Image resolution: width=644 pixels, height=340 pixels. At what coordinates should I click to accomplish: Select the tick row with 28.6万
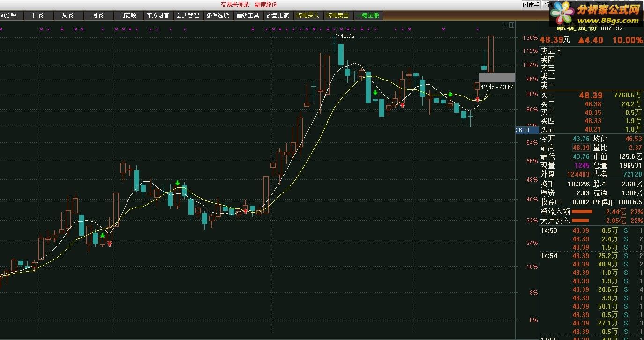592,289
